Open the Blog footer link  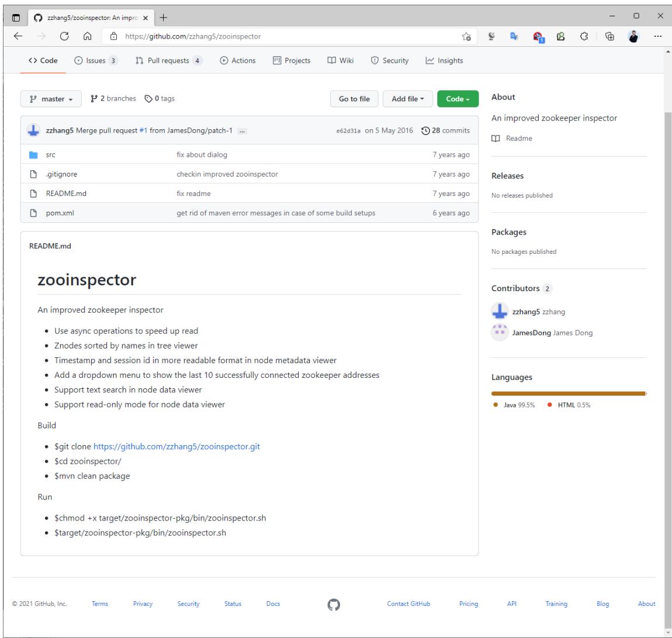602,603
